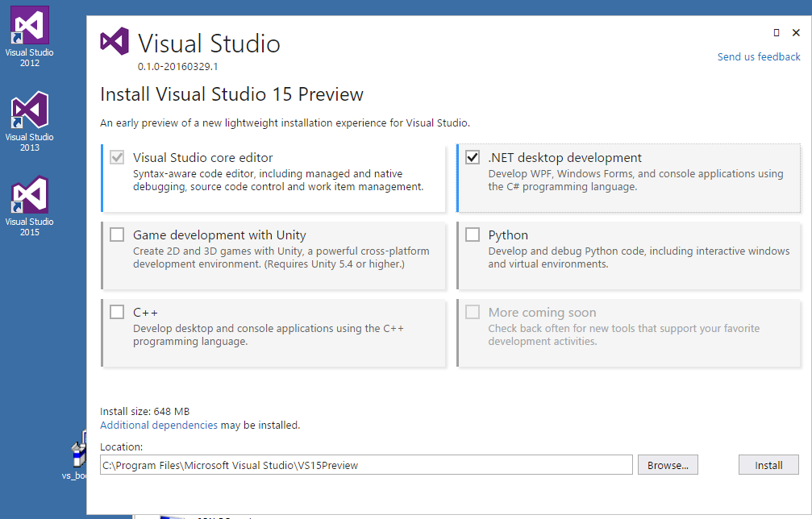
Task: Click the C++ workload description text
Action: tap(269, 334)
